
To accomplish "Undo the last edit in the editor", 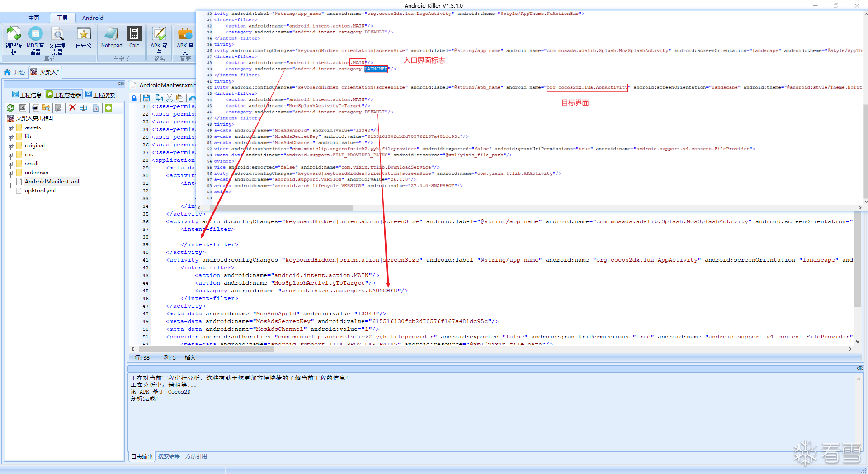I will click(193, 98).
